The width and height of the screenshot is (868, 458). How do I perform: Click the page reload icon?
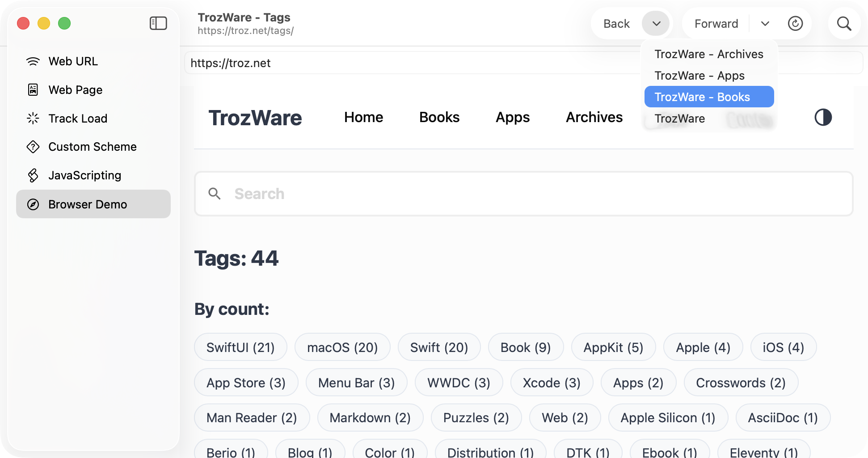pyautogui.click(x=796, y=23)
